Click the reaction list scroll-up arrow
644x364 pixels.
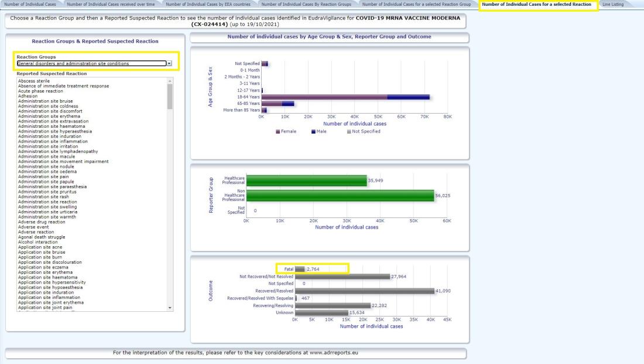(x=170, y=81)
